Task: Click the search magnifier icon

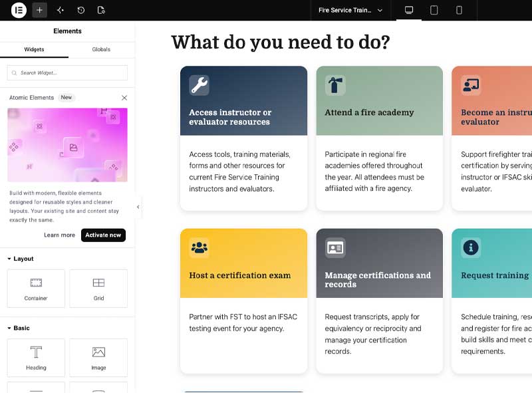Action: [14, 72]
